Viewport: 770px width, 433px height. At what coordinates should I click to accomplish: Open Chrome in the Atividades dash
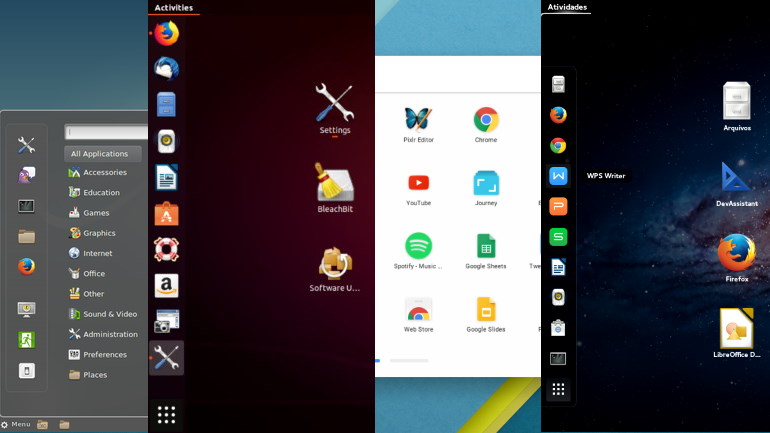[558, 145]
